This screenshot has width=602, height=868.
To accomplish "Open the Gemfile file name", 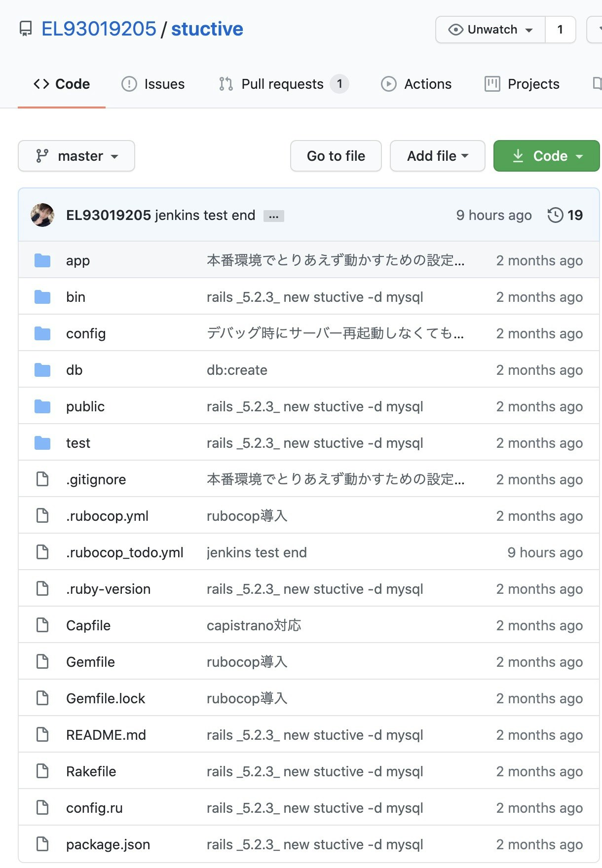I will 90,662.
